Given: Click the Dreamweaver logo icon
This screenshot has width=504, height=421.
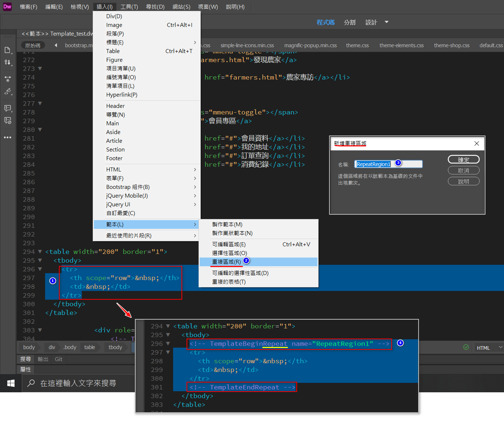Looking at the screenshot, I should pyautogui.click(x=7, y=7).
